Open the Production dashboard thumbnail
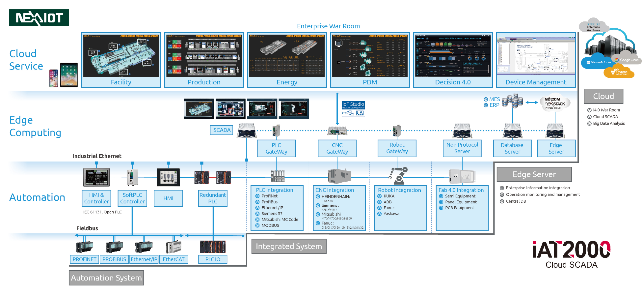The height and width of the screenshot is (296, 644). tap(204, 56)
